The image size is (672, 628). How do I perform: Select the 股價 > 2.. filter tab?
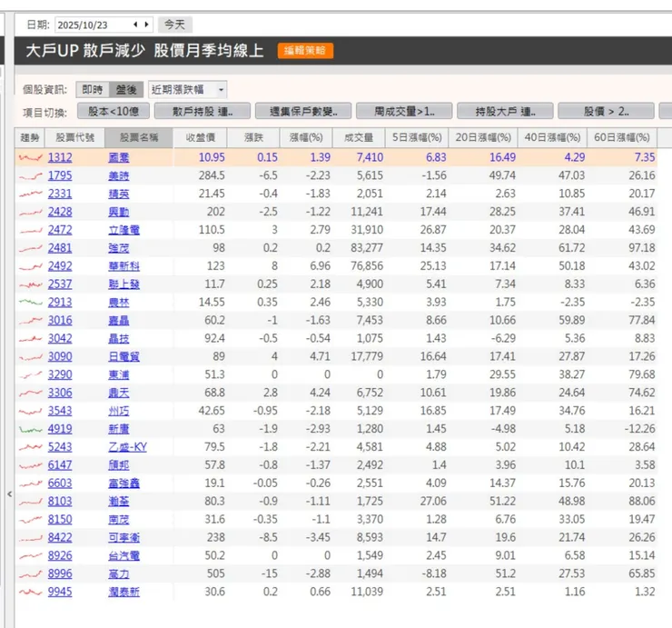click(606, 111)
